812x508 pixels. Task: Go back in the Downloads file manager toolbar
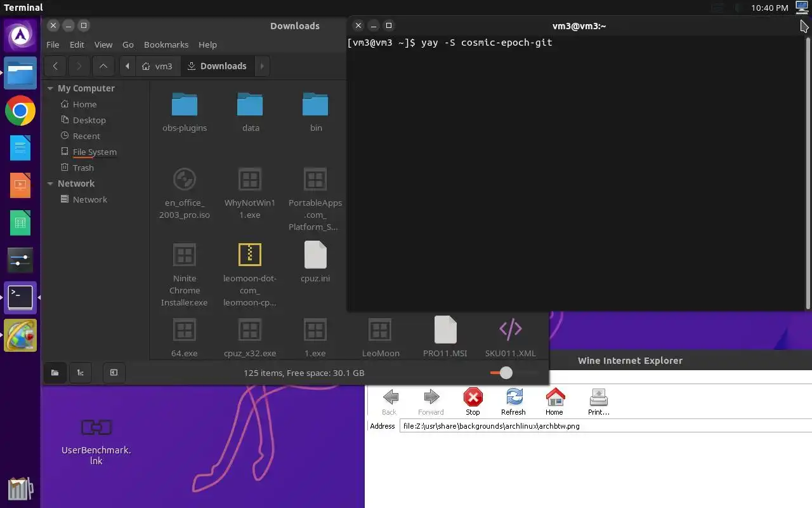[56, 66]
